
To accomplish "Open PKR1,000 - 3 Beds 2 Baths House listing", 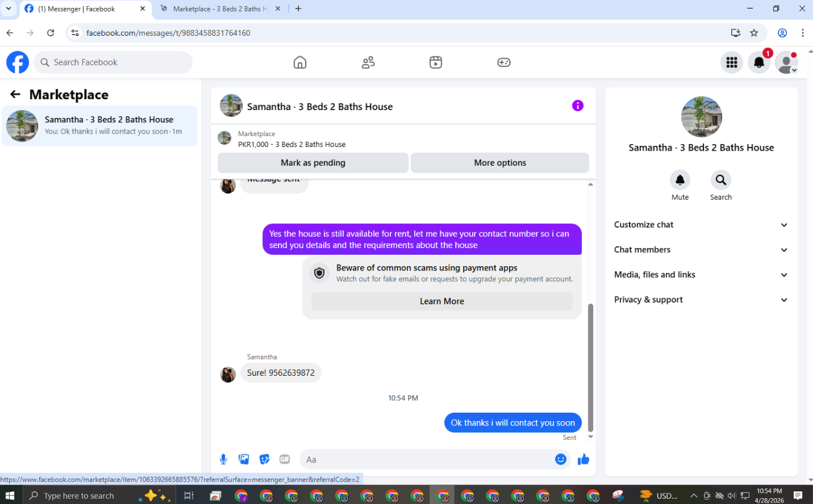I will [292, 145].
